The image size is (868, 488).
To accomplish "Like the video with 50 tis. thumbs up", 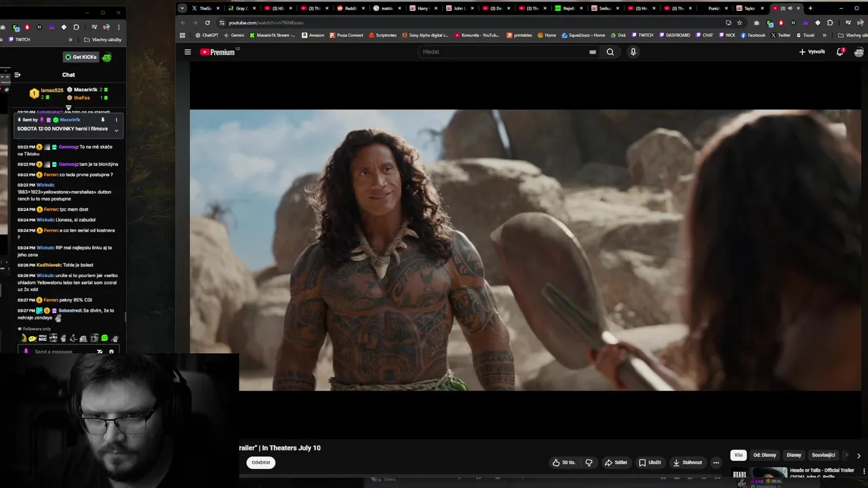I will tap(564, 462).
